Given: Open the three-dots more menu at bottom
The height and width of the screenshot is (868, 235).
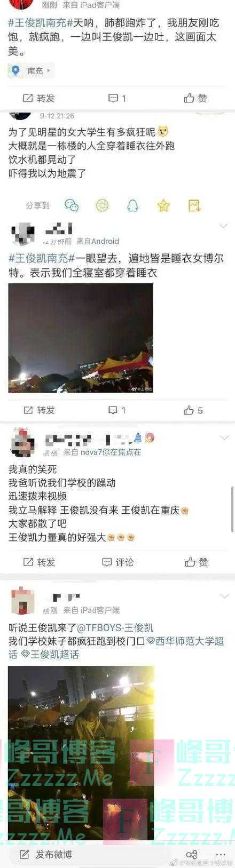Looking at the screenshot, I should tap(221, 854).
